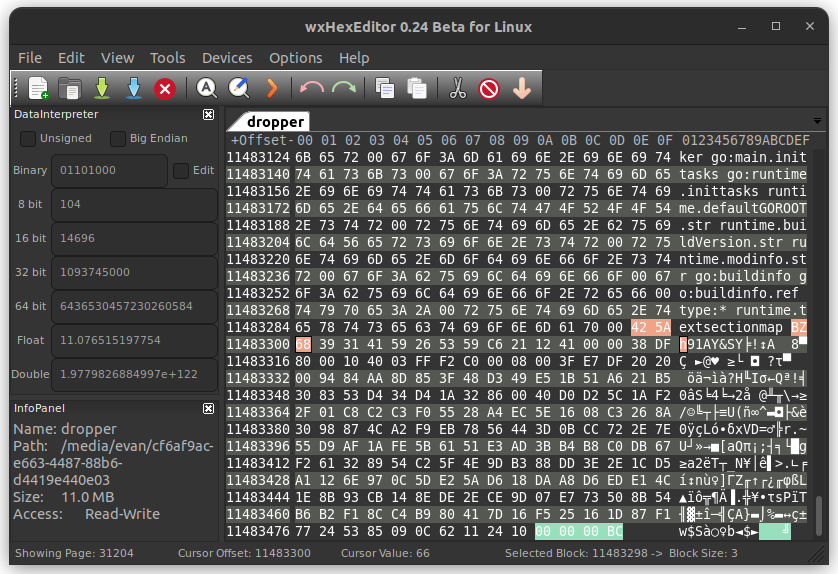Click the green highlighted byte BC in last row
The height and width of the screenshot is (574, 838).
coord(615,531)
